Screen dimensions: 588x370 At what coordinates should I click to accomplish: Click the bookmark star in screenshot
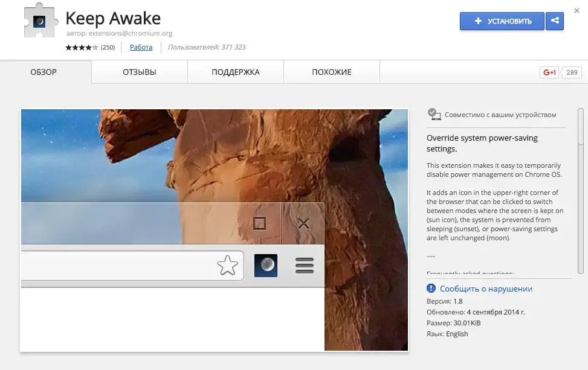(x=227, y=265)
